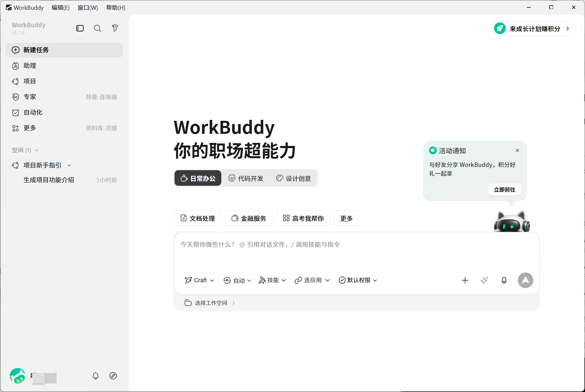Open the 帮助(H) menu
The image size is (585, 392).
point(116,7)
